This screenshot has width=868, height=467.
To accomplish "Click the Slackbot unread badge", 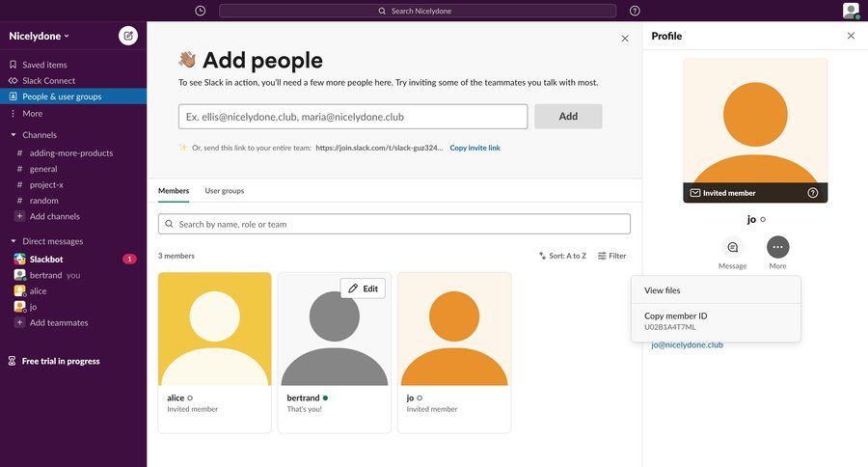I will coord(129,259).
